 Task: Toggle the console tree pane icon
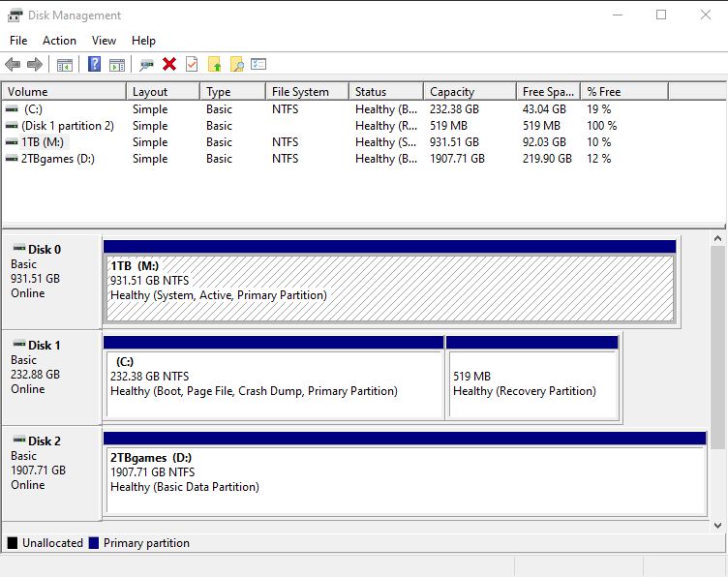tap(65, 64)
